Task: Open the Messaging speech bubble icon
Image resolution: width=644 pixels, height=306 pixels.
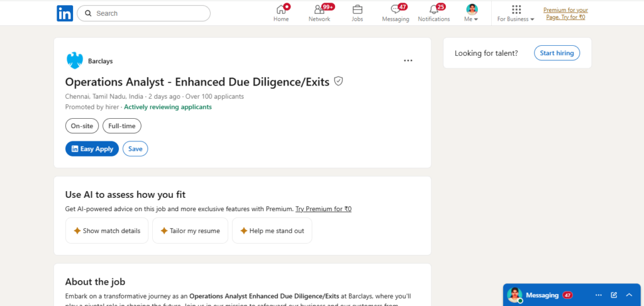Action: [395, 9]
